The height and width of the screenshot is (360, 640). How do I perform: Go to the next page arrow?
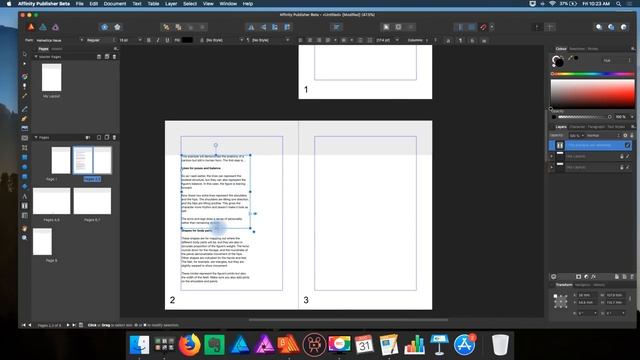tap(67, 325)
